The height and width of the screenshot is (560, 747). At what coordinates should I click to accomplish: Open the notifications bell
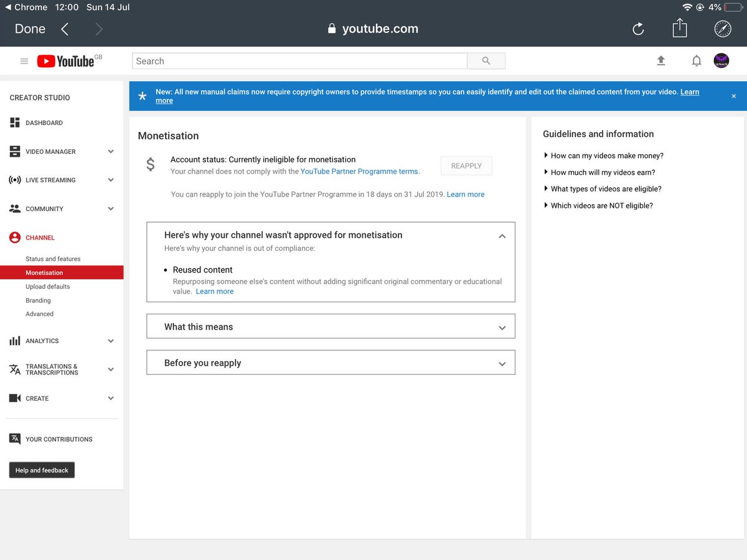coord(697,61)
